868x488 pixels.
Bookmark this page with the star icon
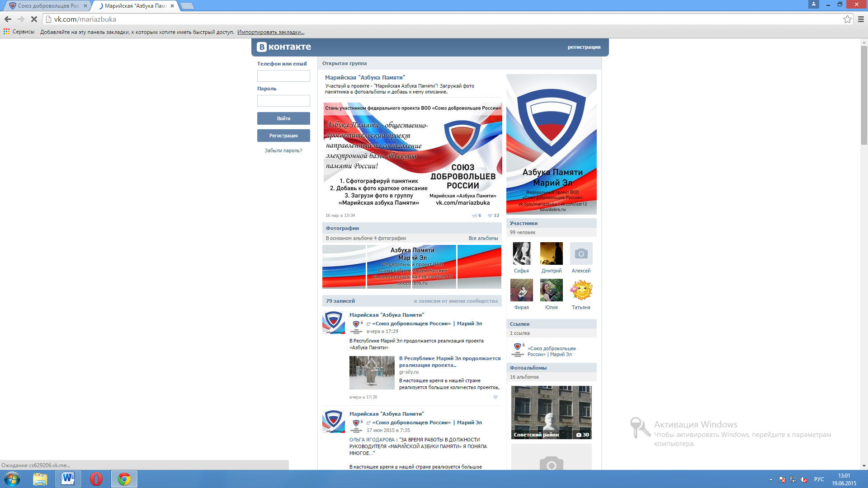pos(847,19)
